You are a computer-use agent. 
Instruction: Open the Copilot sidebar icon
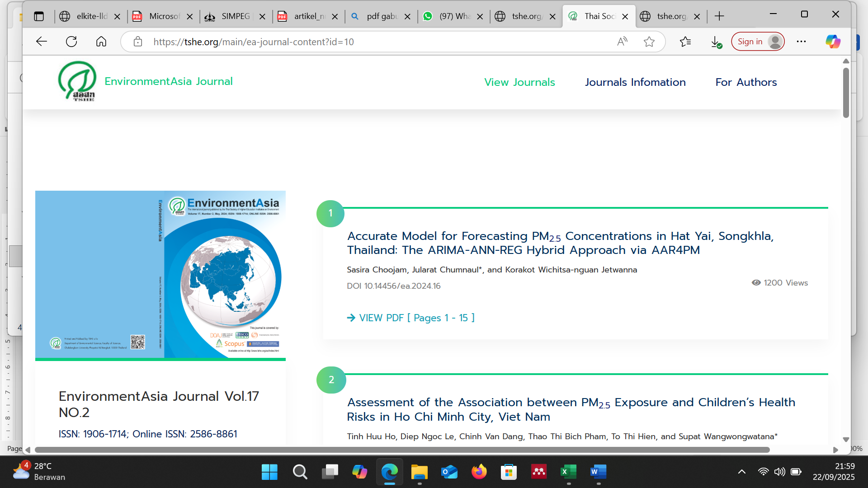coord(833,42)
